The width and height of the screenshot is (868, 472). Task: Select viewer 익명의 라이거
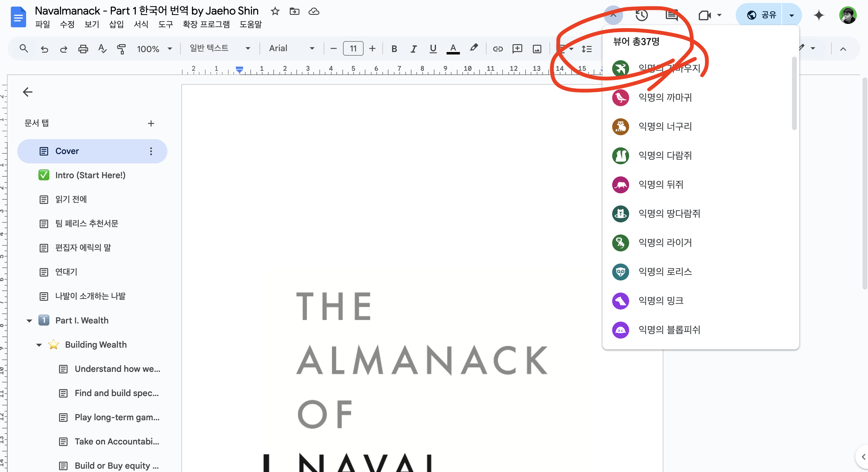[697, 243]
